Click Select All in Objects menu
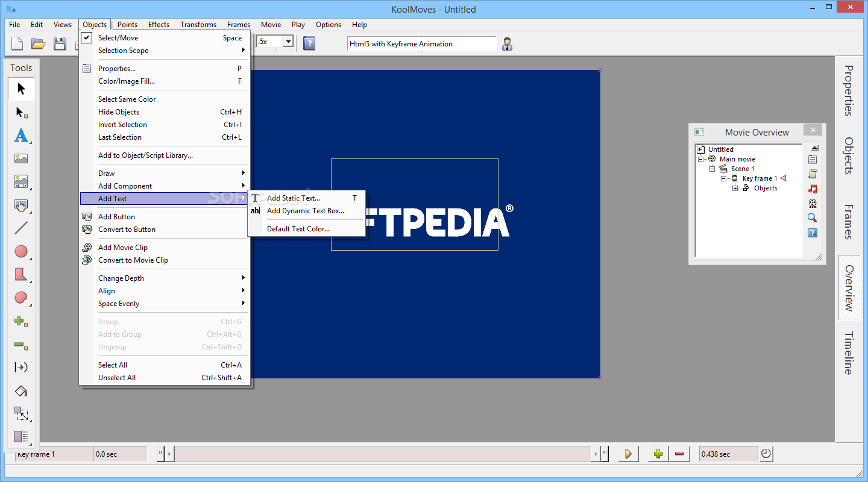The image size is (868, 482). coord(165,365)
